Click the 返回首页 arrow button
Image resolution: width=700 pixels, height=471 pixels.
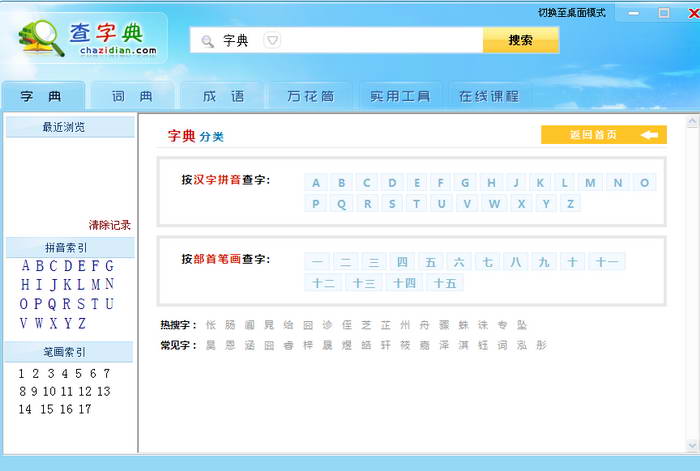pos(603,135)
